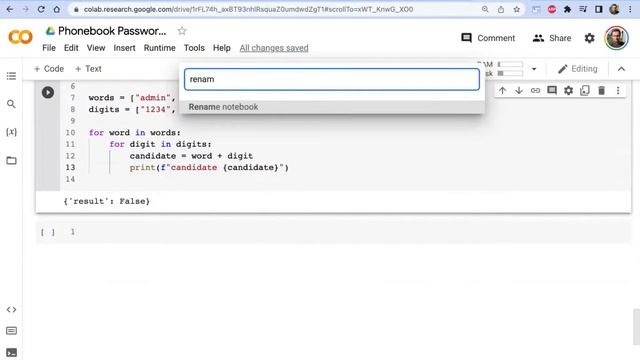
Task: Click the All changes saved link
Action: pos(274,48)
